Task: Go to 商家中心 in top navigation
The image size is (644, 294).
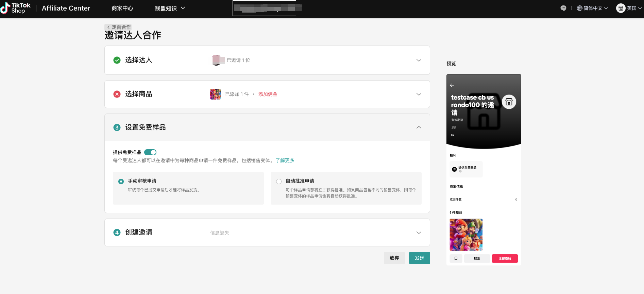Action: [122, 8]
